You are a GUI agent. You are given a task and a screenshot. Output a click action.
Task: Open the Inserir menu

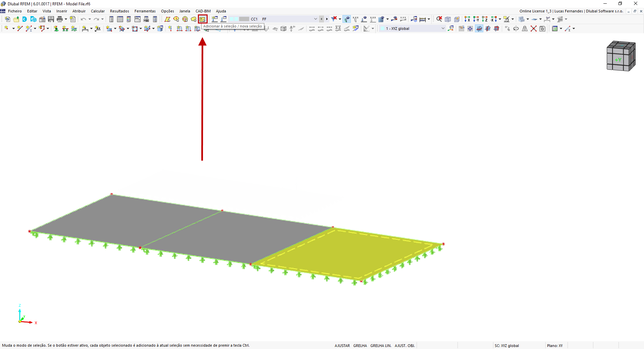(62, 11)
